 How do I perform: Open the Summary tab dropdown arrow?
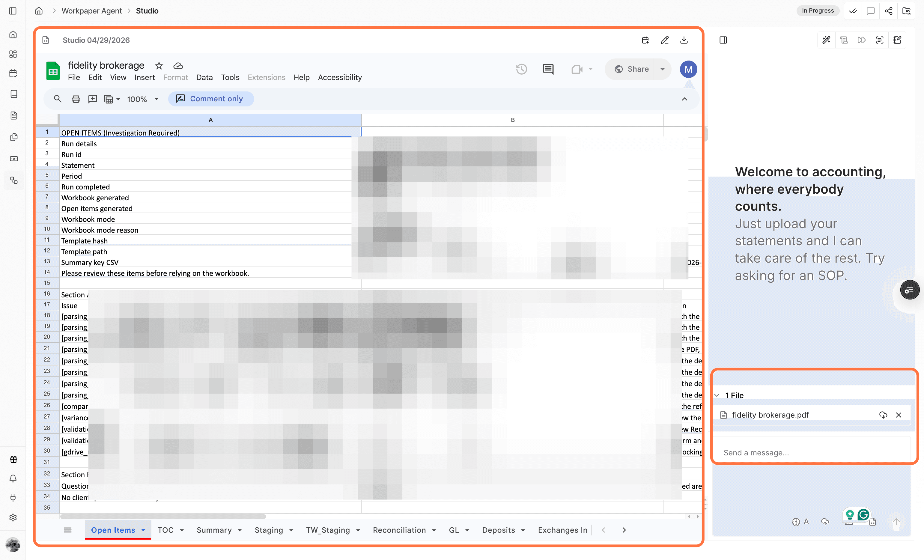(x=240, y=530)
